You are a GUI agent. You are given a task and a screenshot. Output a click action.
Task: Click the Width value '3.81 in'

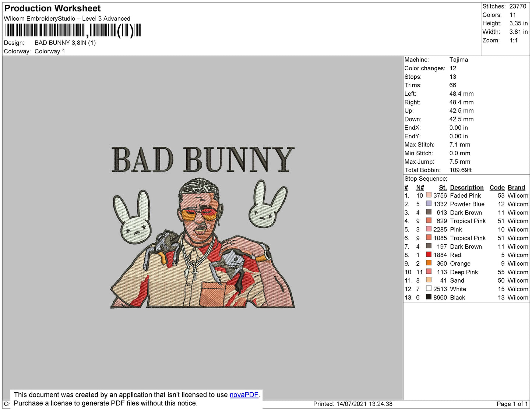point(518,32)
